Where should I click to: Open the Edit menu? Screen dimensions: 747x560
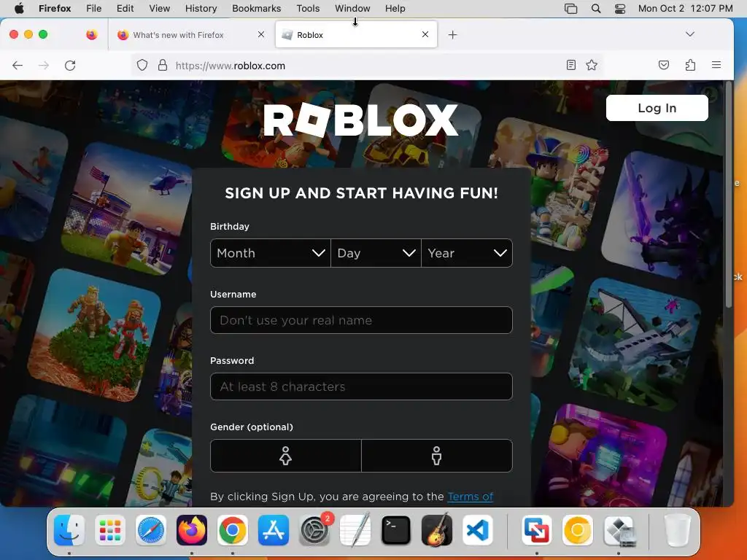click(125, 9)
